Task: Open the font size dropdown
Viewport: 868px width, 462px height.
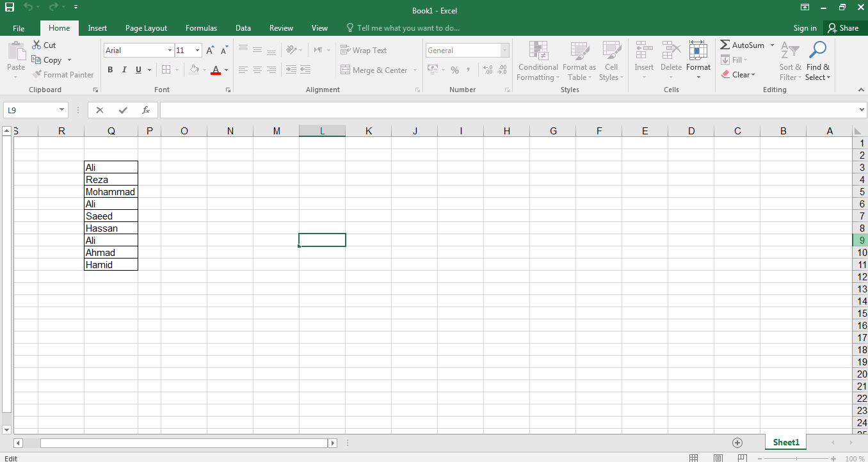Action: point(198,51)
